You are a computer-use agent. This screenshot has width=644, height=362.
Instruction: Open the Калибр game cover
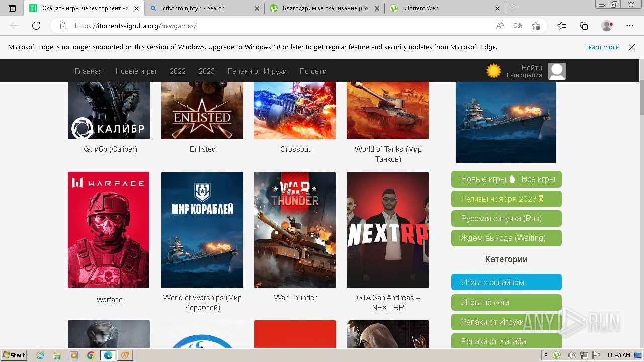click(x=109, y=111)
